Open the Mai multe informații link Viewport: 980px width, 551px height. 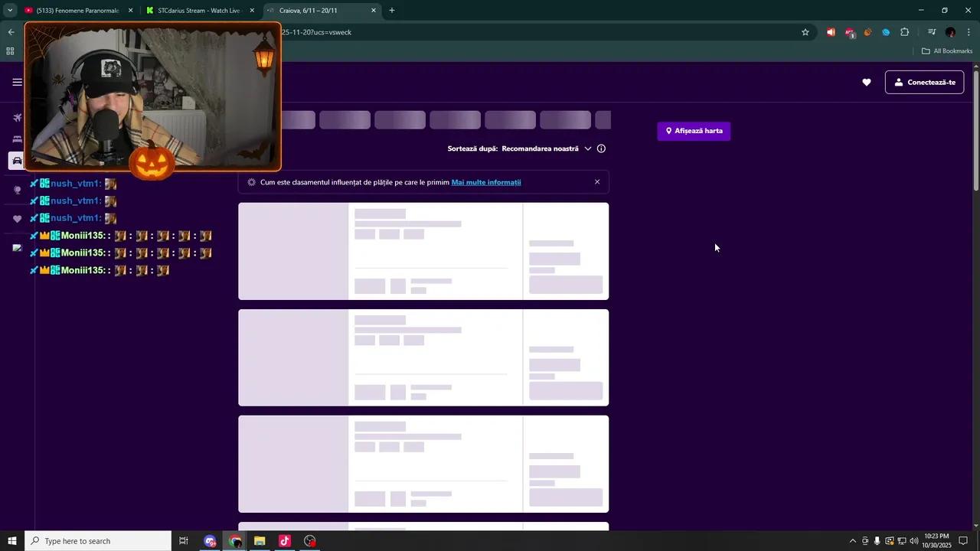[486, 182]
